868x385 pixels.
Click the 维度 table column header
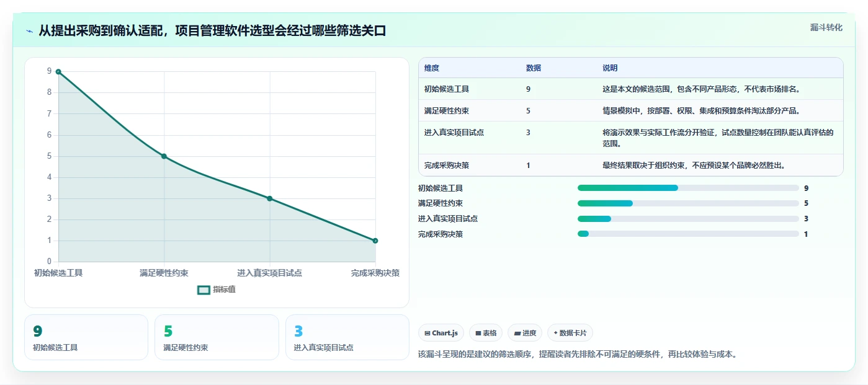pos(432,68)
